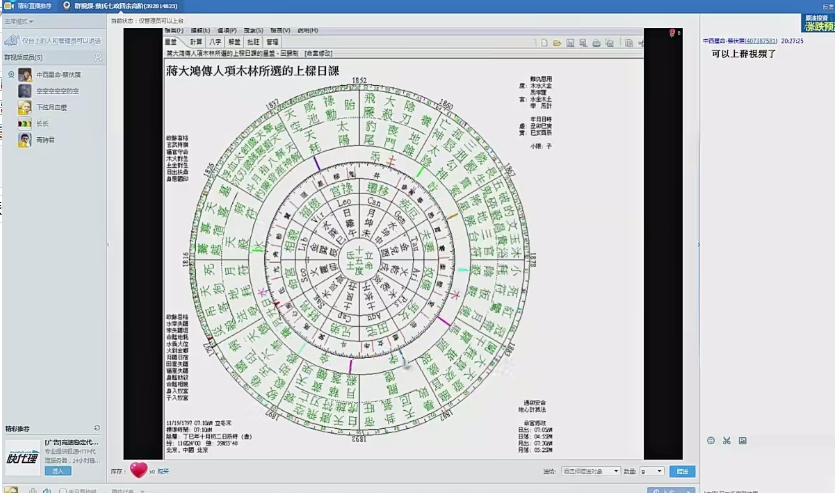
Task: Click the print preview toolbar icon
Action: 609,43
